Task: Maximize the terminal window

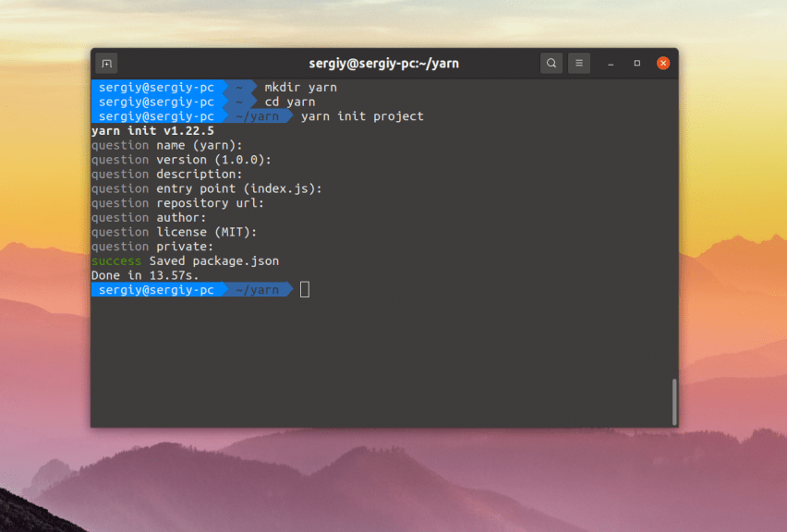Action: point(636,63)
